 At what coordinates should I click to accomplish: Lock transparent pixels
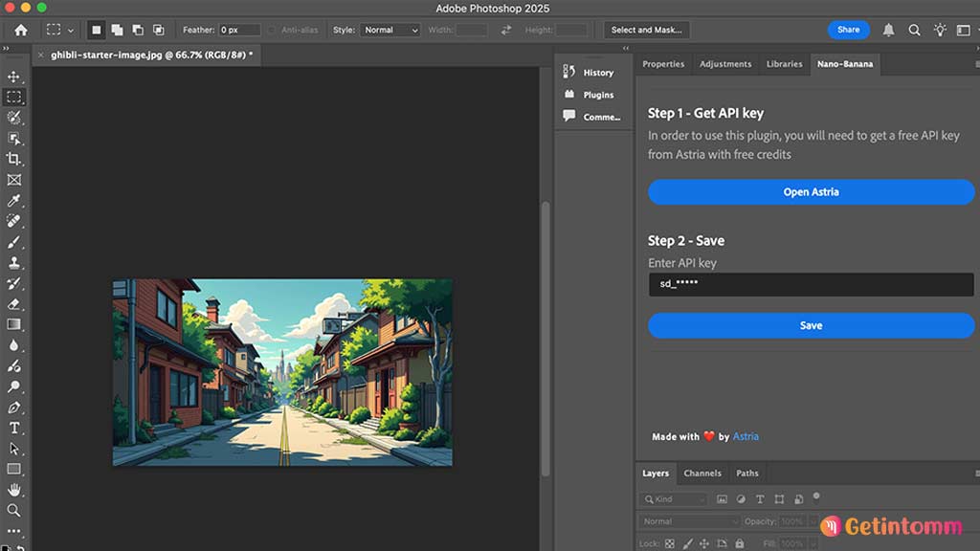pyautogui.click(x=669, y=543)
